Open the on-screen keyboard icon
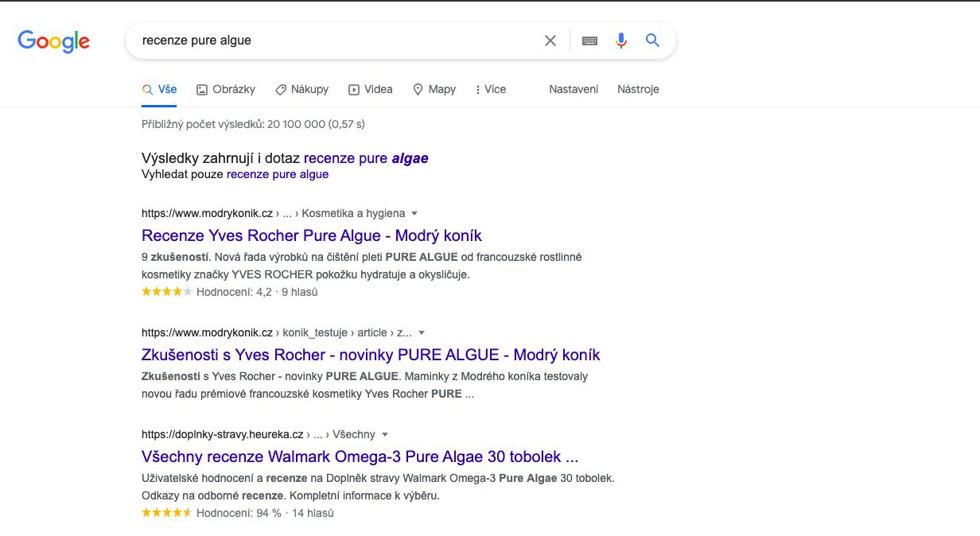This screenshot has width=980, height=536. [589, 41]
